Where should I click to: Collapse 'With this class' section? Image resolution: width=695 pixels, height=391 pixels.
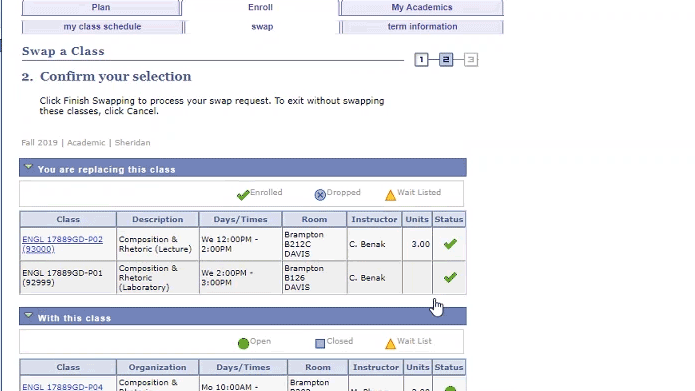[28, 316]
